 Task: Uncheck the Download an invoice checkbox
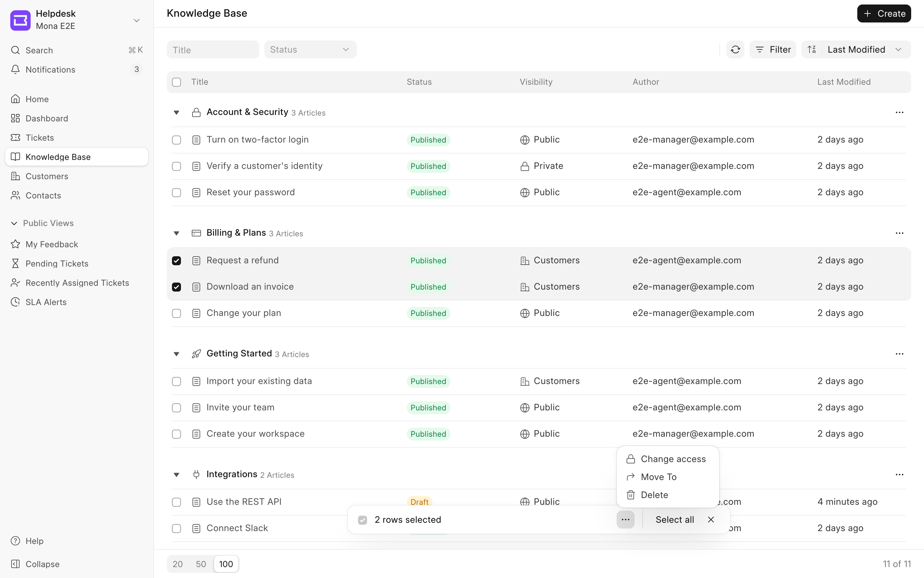tap(176, 287)
